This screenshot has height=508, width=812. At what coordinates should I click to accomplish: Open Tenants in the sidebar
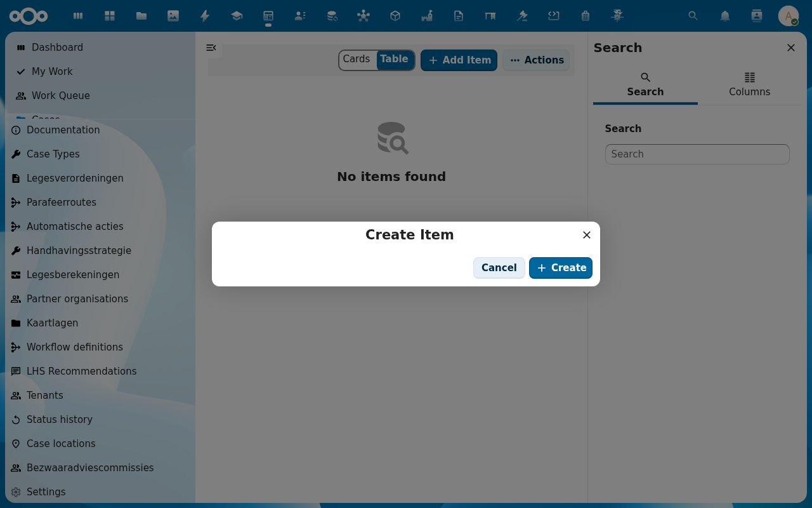point(100,396)
